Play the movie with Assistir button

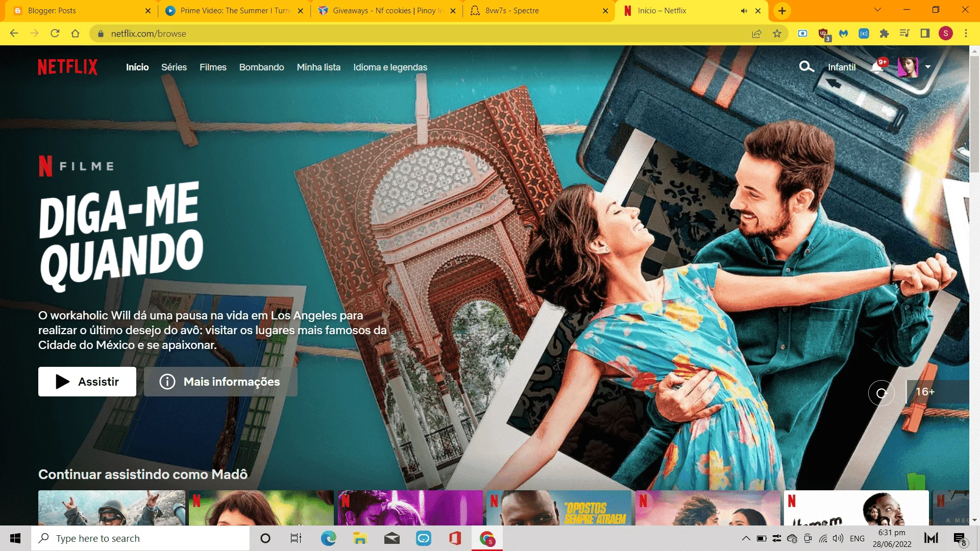point(87,382)
